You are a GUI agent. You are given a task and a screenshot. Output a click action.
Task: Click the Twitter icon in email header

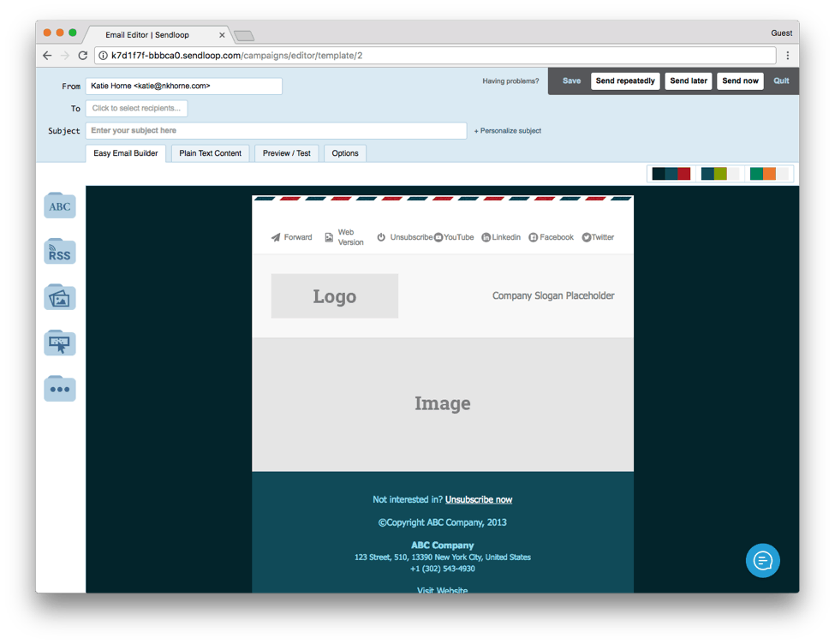[x=587, y=237]
